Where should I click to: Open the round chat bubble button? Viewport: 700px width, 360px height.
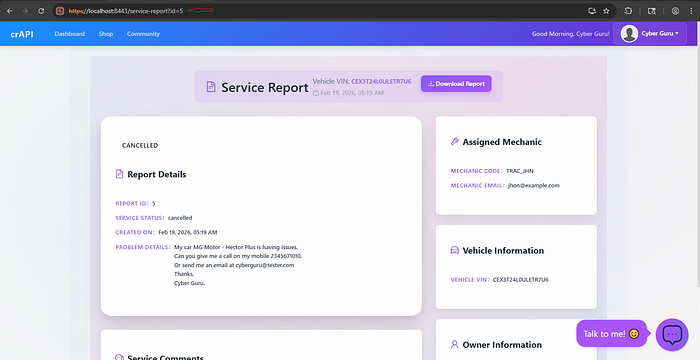tap(672, 334)
